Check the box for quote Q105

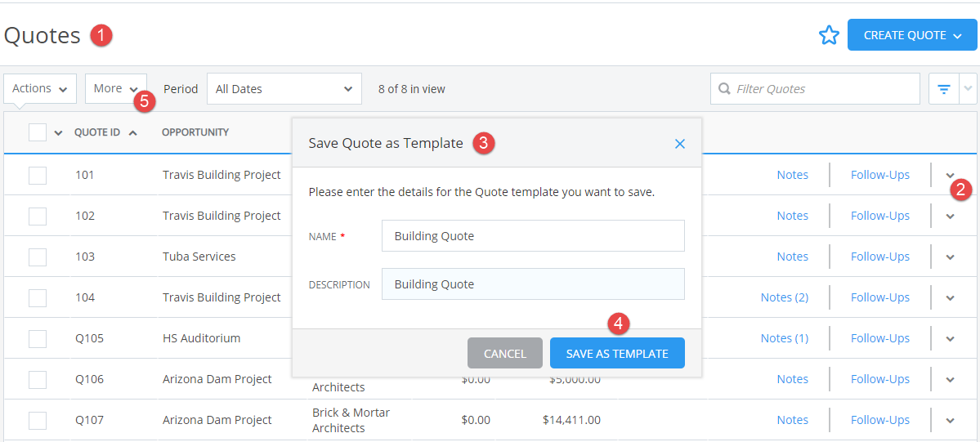pos(38,339)
